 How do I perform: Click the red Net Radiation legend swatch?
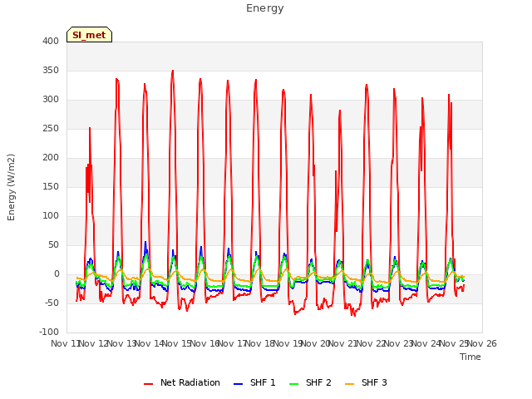pyautogui.click(x=148, y=384)
